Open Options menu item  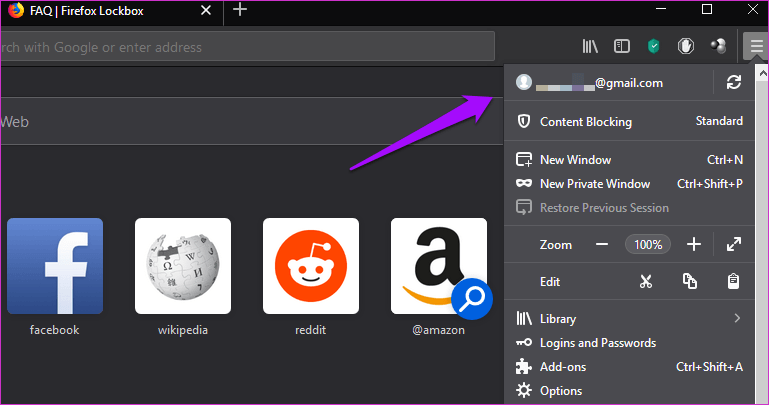point(629,390)
